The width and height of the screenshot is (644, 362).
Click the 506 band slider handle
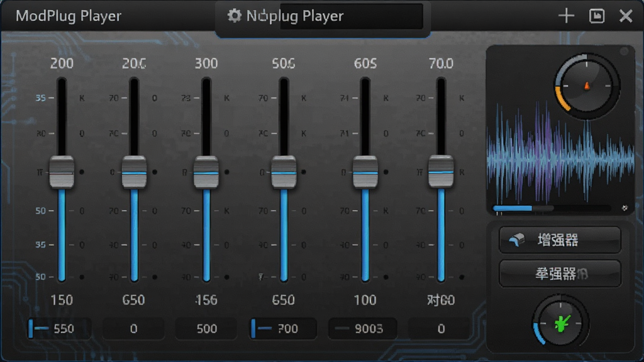(284, 172)
